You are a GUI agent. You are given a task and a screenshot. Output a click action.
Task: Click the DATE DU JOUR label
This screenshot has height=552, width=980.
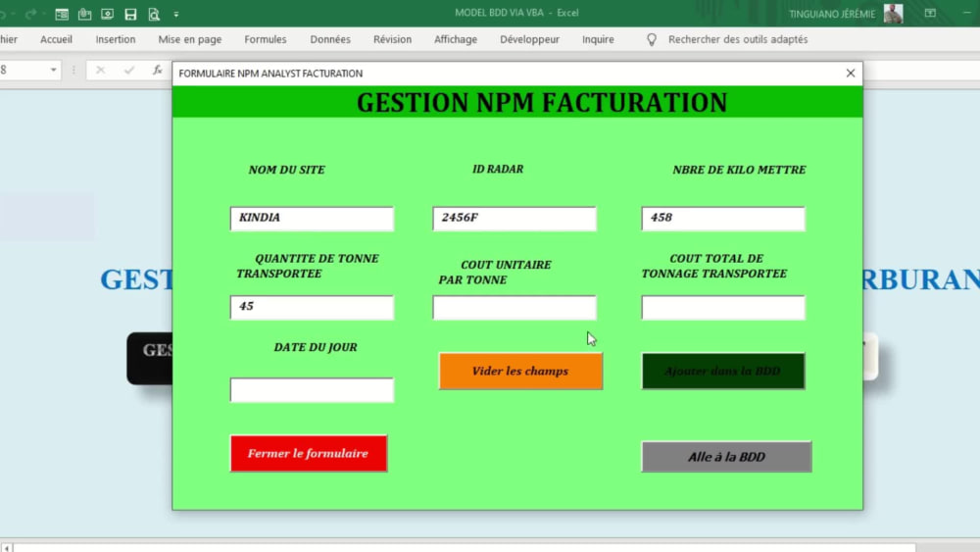316,347
